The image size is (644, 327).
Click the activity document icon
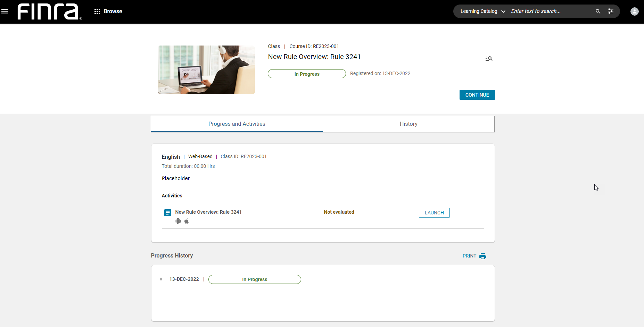coord(167,213)
